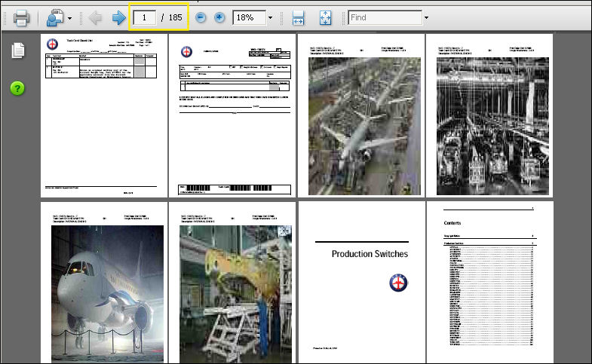This screenshot has height=364, width=592.
Task: Select the Production Switches title page
Action: pyautogui.click(x=361, y=283)
